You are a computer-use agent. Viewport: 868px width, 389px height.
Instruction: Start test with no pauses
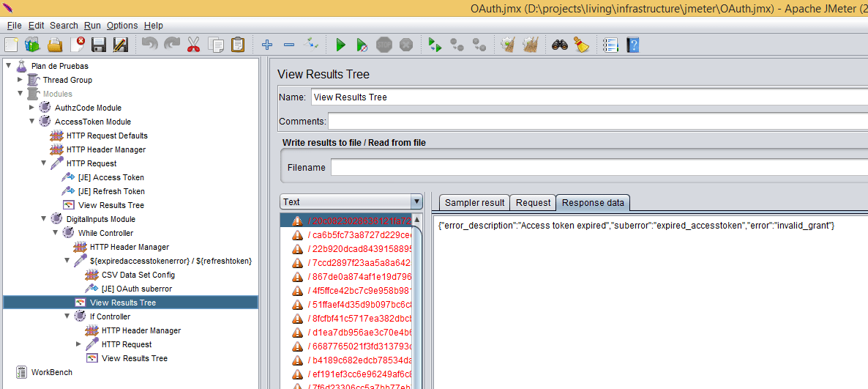362,45
